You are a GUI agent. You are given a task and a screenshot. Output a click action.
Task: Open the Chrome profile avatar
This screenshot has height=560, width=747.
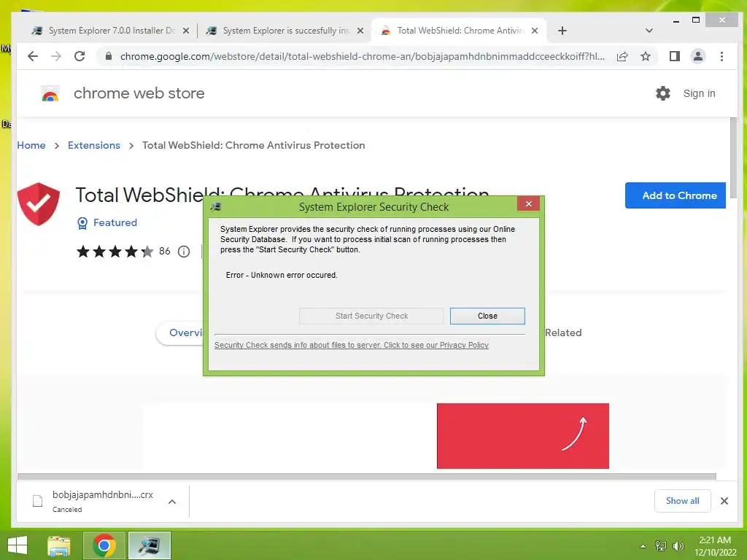coord(698,56)
